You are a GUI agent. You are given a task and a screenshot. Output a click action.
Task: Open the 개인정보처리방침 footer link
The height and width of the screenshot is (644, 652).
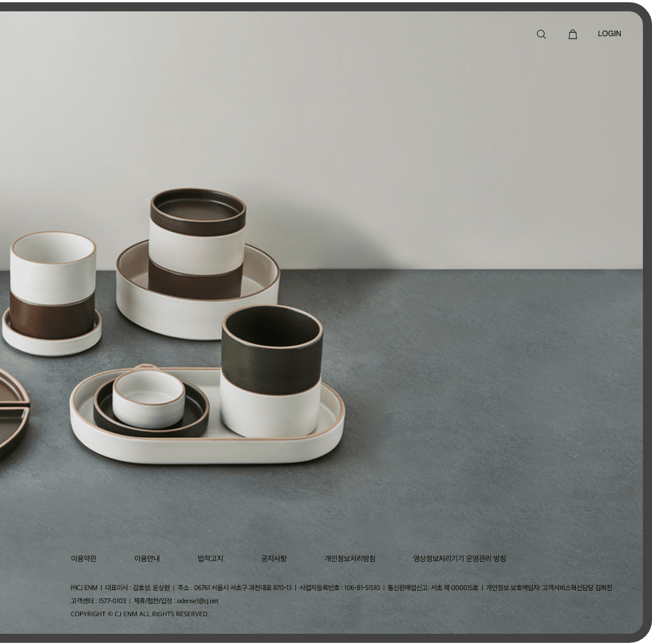pos(350,558)
